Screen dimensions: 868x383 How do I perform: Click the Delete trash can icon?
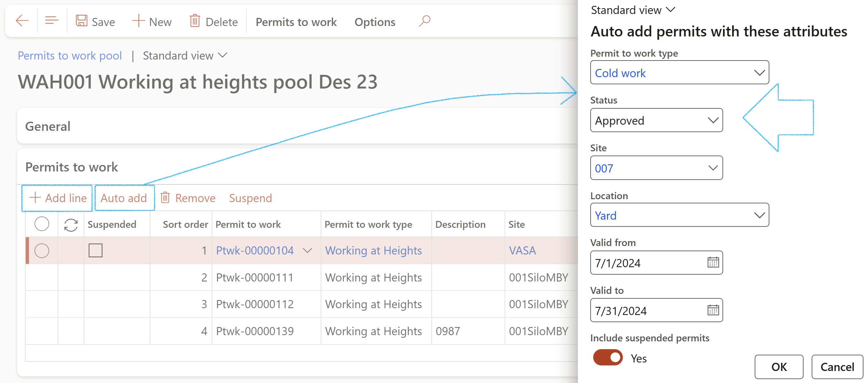195,21
